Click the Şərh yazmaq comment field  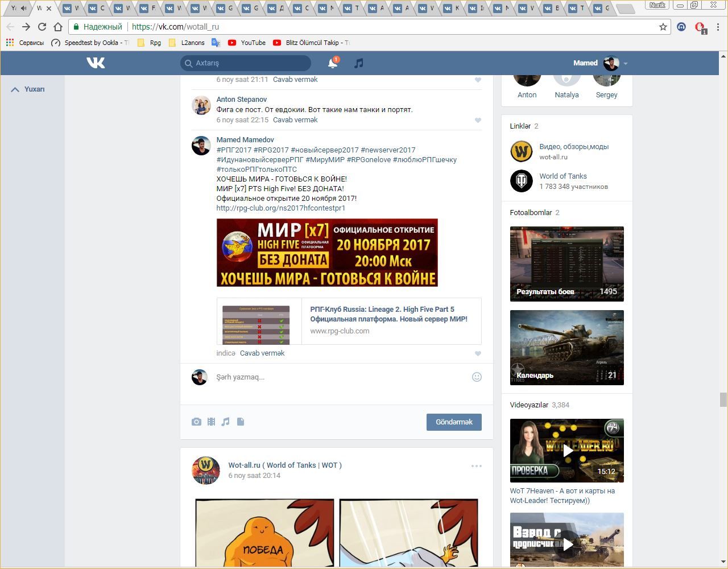pos(341,377)
